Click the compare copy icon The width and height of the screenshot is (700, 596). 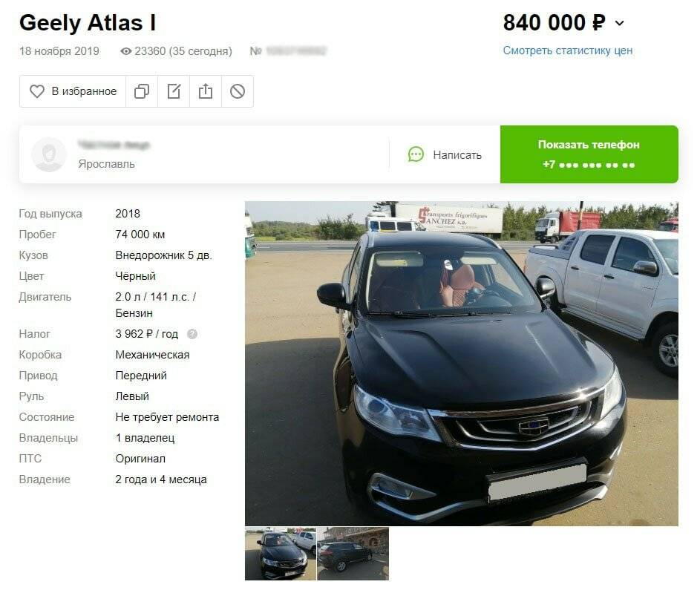[x=142, y=91]
